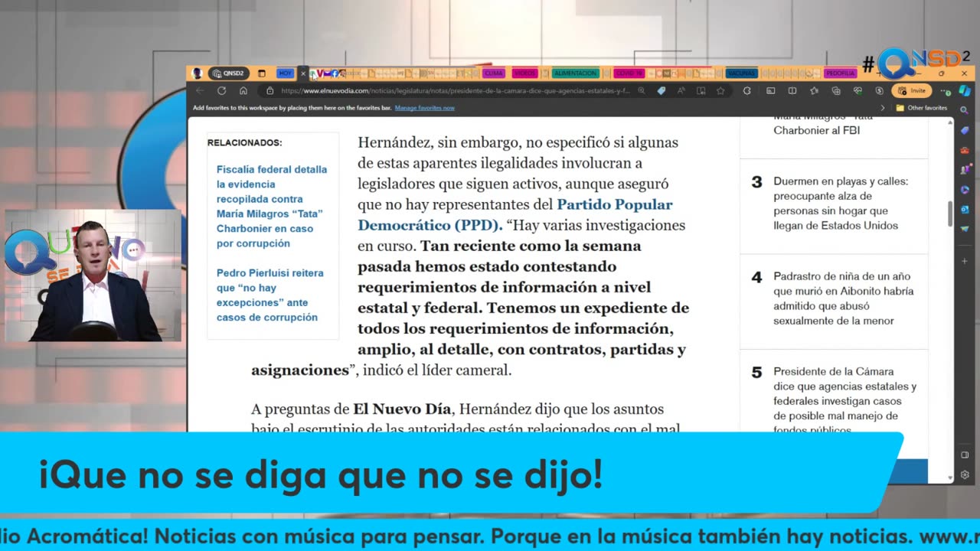The width and height of the screenshot is (980, 551).
Task: Reload the current page
Action: (221, 90)
